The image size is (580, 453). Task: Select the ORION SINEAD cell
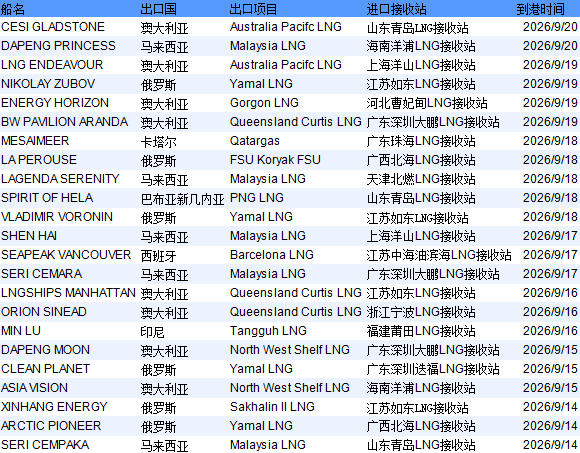coord(44,312)
